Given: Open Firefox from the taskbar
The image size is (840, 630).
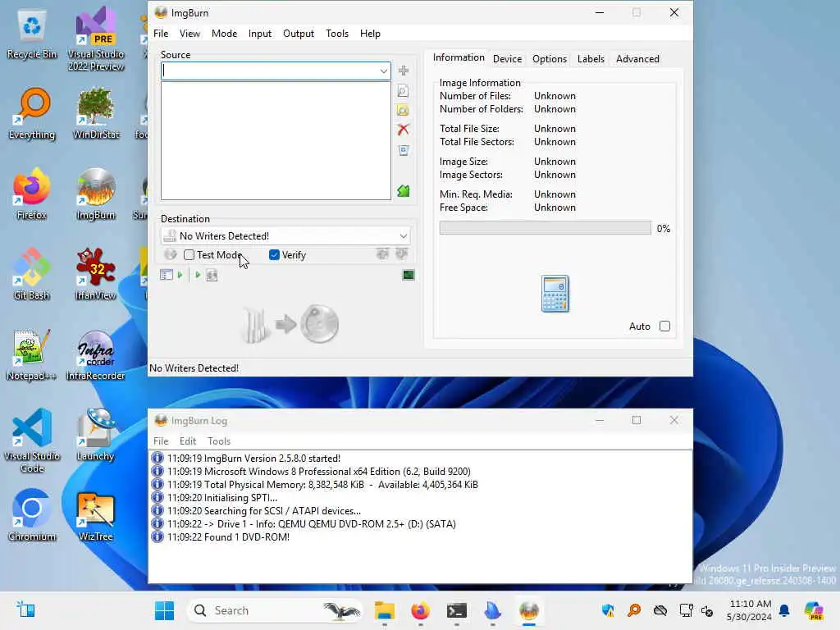Looking at the screenshot, I should 421,610.
